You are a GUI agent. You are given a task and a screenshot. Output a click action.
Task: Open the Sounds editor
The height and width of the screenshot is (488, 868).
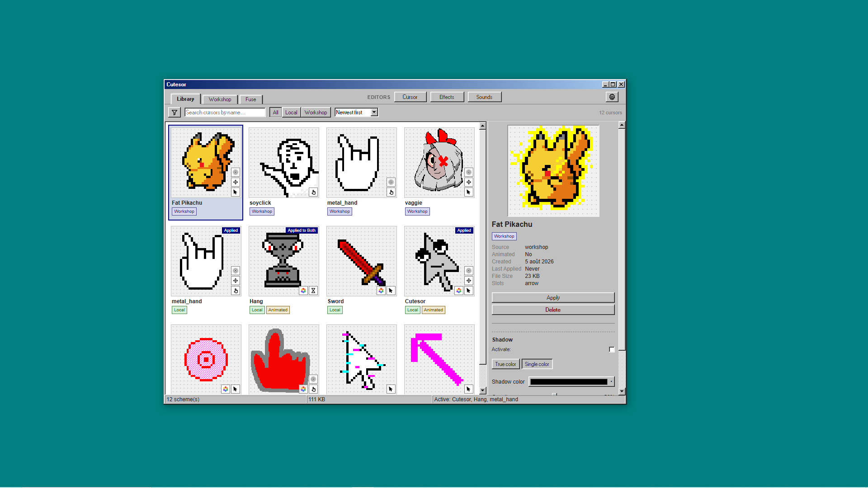pos(484,97)
